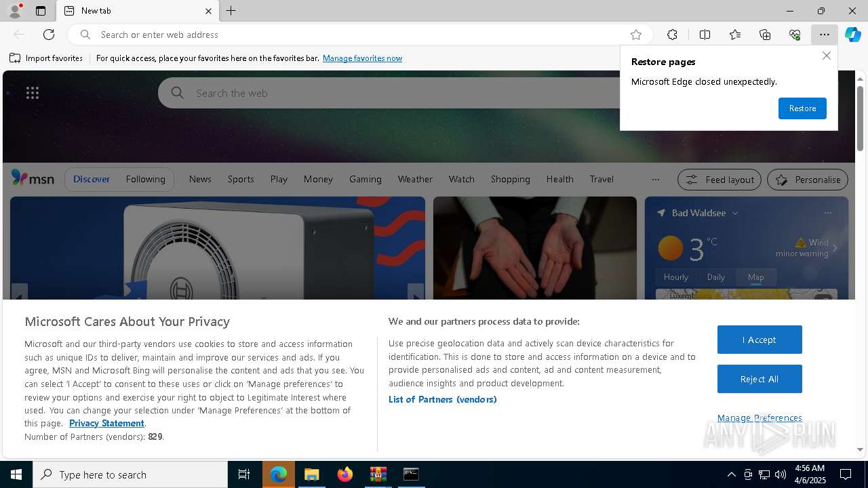Open the hands news article thumbnail
The image size is (868, 488).
[535, 248]
